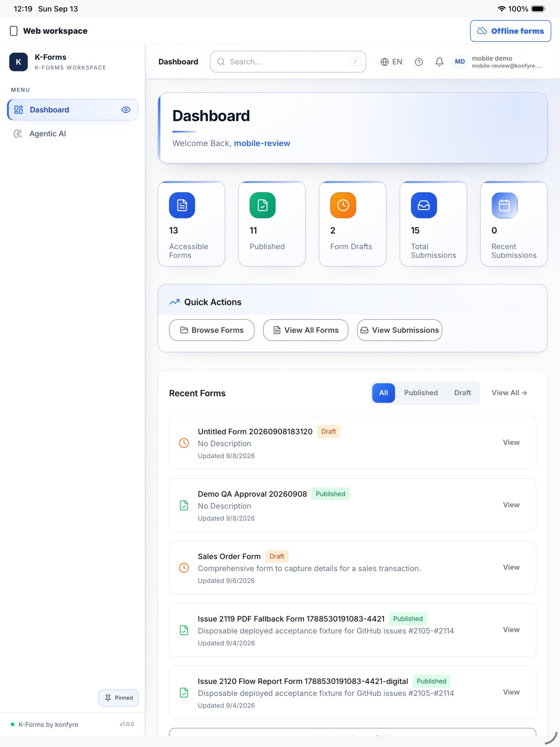View the Sales Order Form
This screenshot has width=560, height=747.
click(x=511, y=568)
